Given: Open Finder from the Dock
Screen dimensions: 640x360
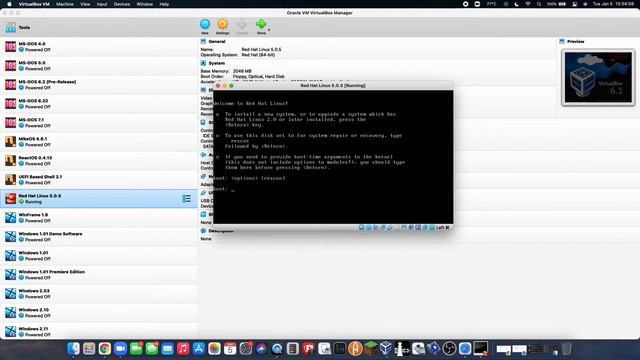Looking at the screenshot, I should pyautogui.click(x=73, y=349).
